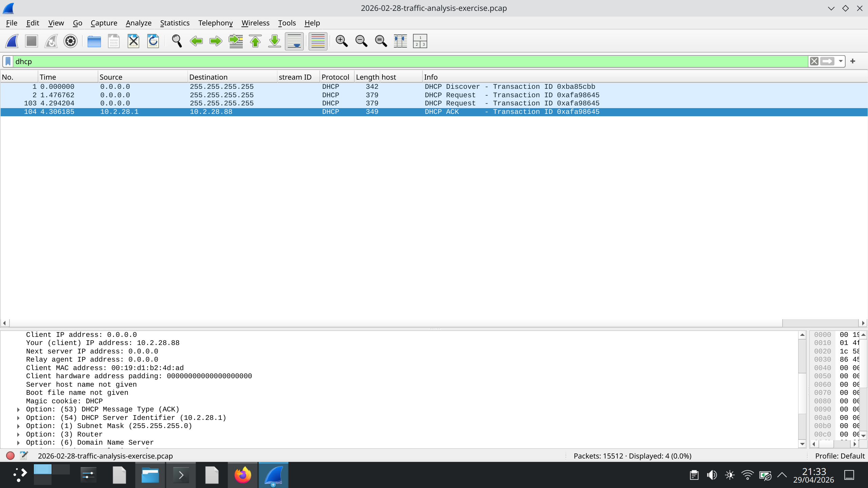Screen dimensions: 868x488
Task: Sort by the Time column header
Action: [68, 77]
